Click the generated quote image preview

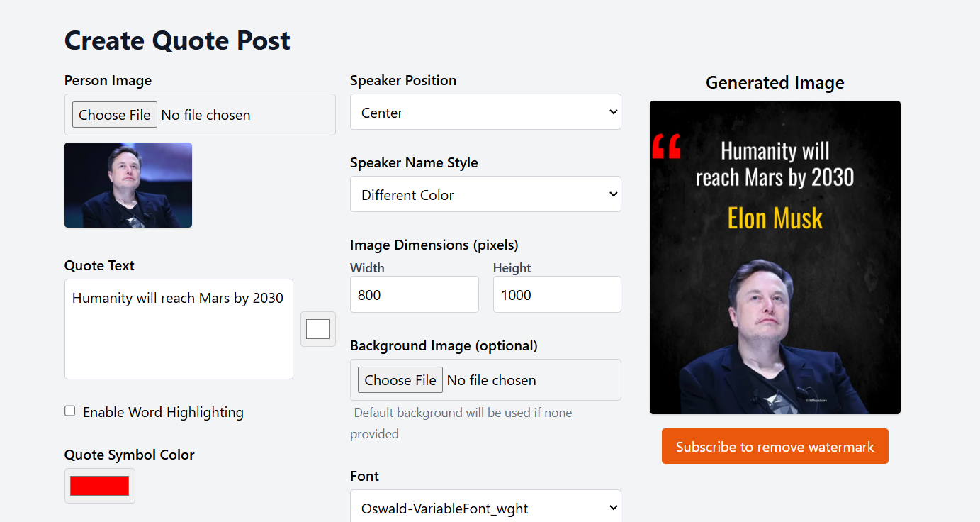point(775,257)
